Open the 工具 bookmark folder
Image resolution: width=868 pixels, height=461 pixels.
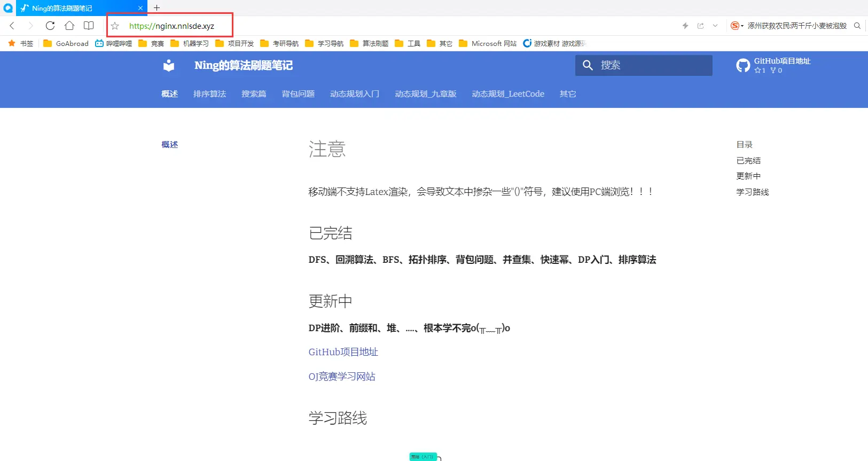[x=408, y=43]
